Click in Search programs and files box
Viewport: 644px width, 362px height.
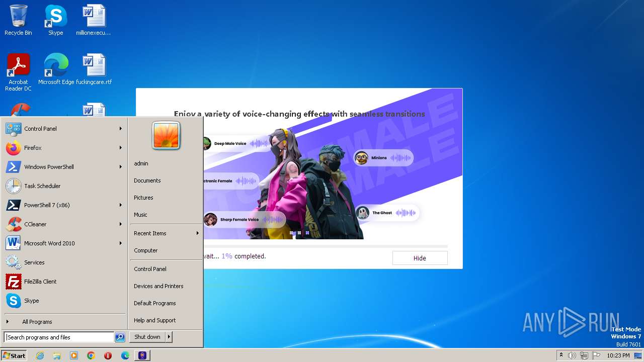(59, 337)
